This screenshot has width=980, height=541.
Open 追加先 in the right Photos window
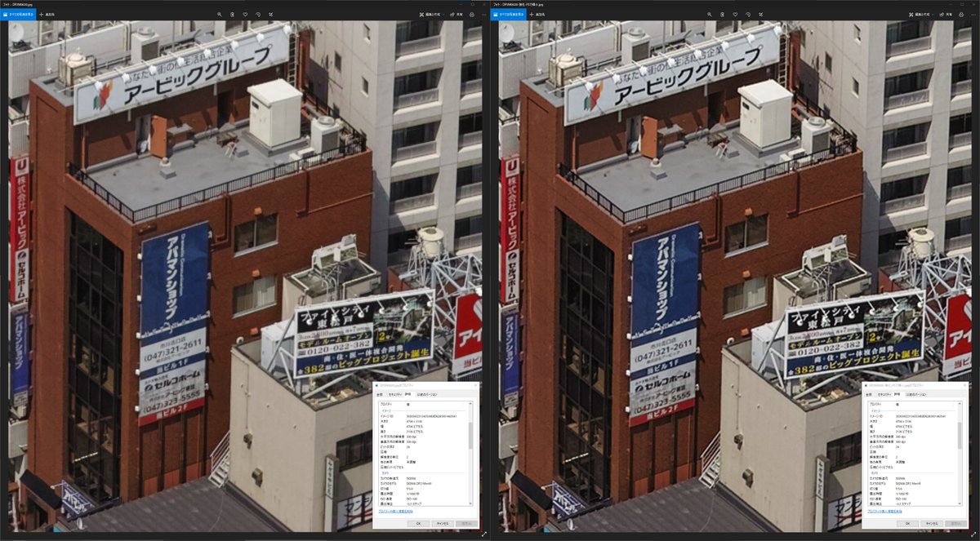(x=538, y=15)
